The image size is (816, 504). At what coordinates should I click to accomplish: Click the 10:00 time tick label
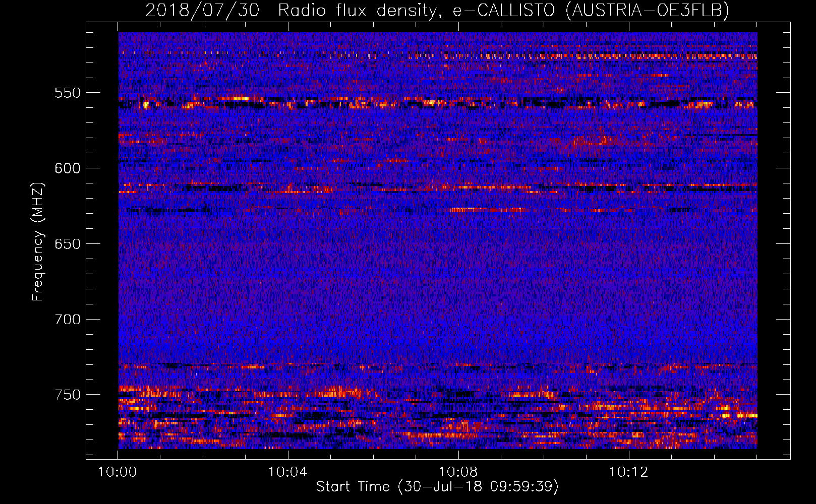(118, 472)
